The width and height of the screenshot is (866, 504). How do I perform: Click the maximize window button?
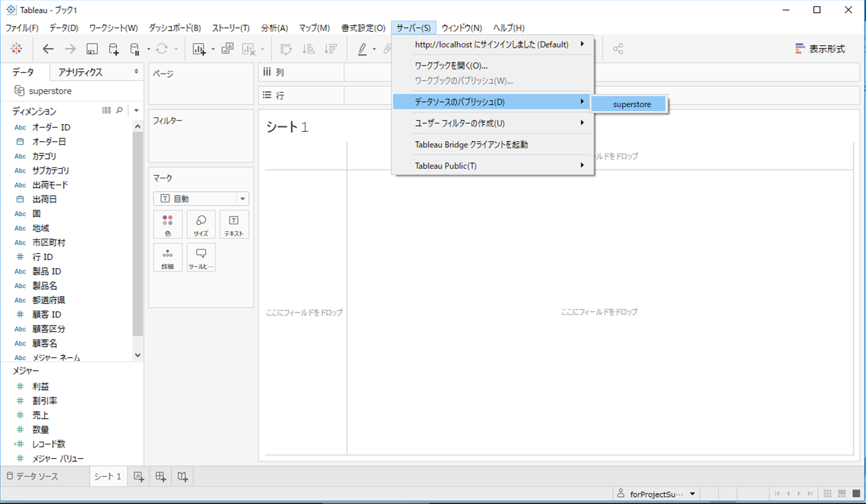(817, 10)
